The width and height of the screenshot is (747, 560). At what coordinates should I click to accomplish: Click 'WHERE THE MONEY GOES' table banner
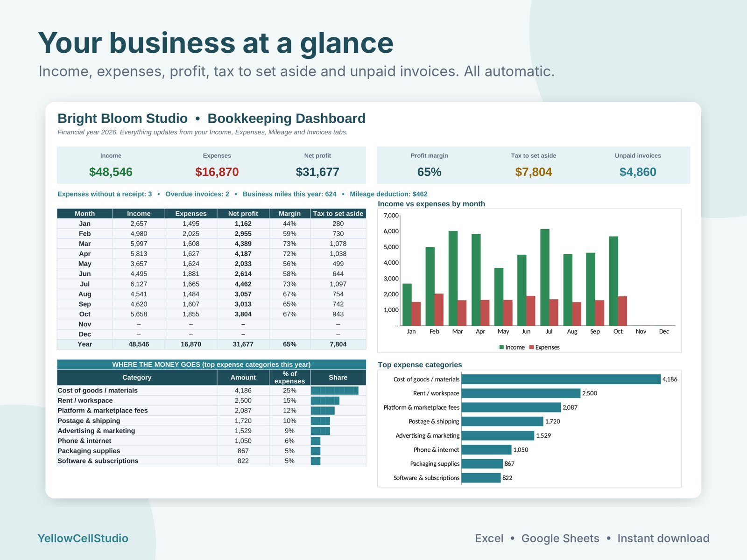(x=211, y=364)
